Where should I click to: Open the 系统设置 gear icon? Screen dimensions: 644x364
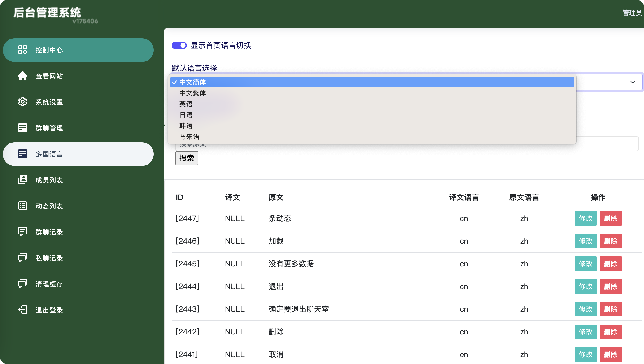click(x=23, y=102)
